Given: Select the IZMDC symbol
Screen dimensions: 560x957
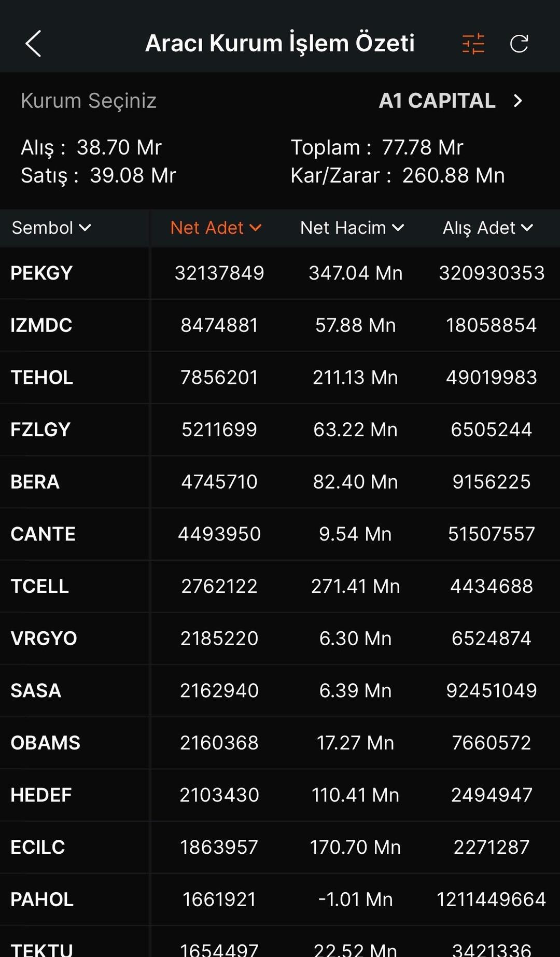Looking at the screenshot, I should click(41, 325).
